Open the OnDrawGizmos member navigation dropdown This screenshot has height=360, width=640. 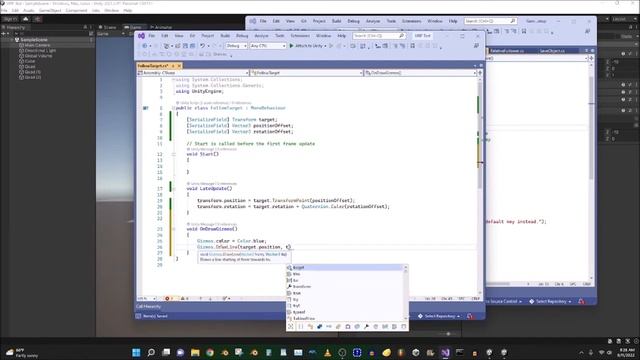420,73
